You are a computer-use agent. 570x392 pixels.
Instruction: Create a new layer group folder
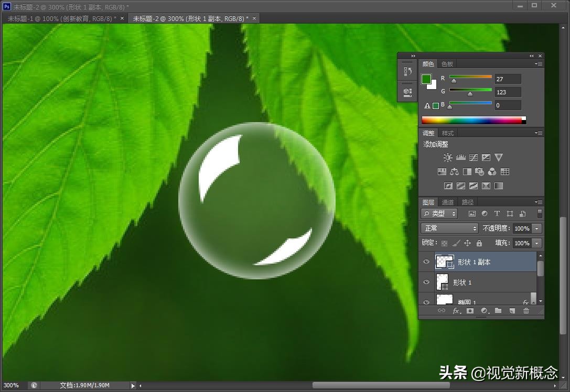point(498,311)
